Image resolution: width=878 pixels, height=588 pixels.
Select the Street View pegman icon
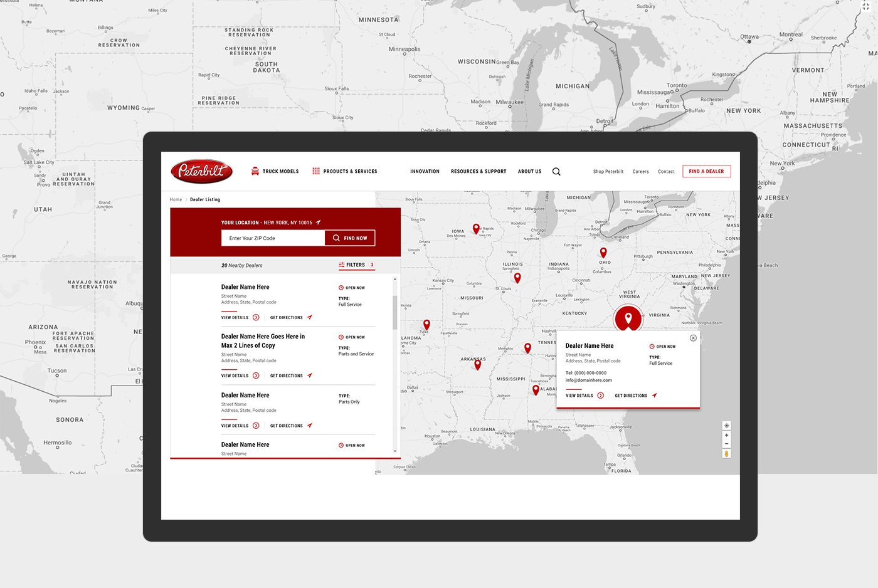726,453
